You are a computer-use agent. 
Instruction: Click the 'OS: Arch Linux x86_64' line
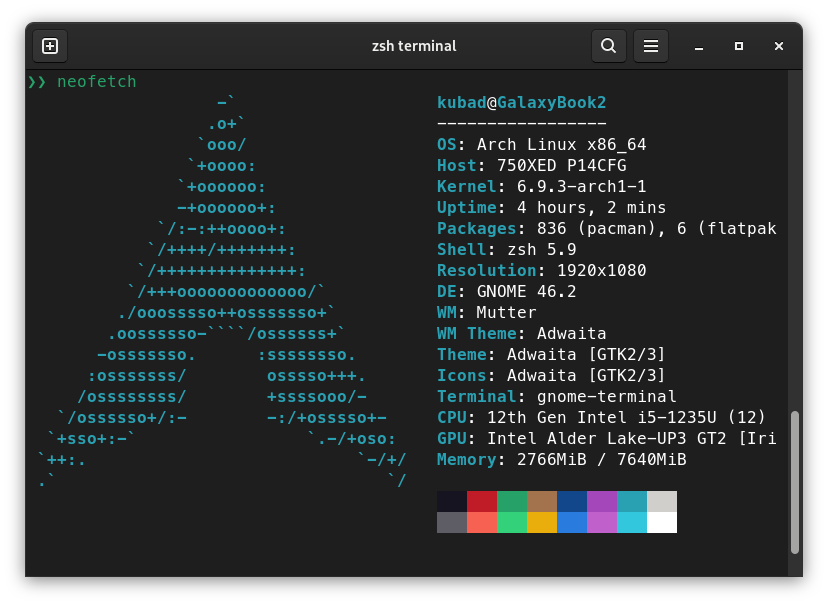(x=541, y=145)
